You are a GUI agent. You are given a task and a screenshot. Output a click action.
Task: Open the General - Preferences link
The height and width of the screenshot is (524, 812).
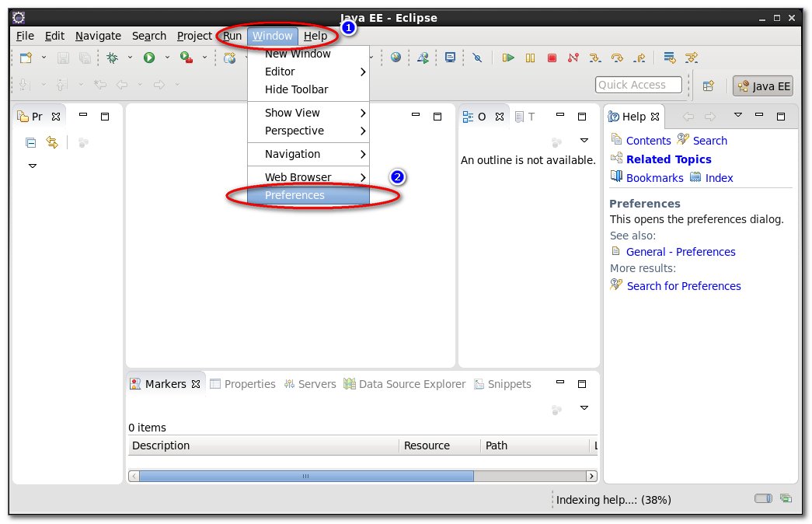click(681, 252)
